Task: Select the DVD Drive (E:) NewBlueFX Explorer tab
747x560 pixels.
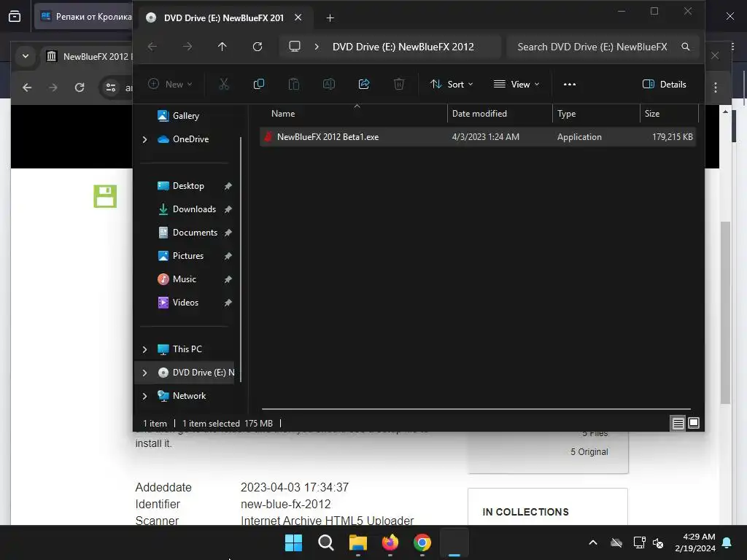Action: coord(222,17)
